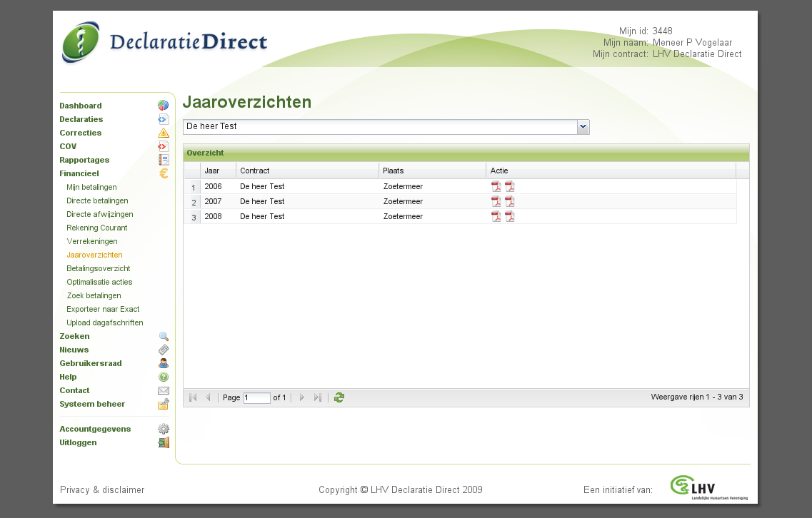The height and width of the screenshot is (518, 812).
Task: Click the Systeem beheer icon
Action: [163, 404]
